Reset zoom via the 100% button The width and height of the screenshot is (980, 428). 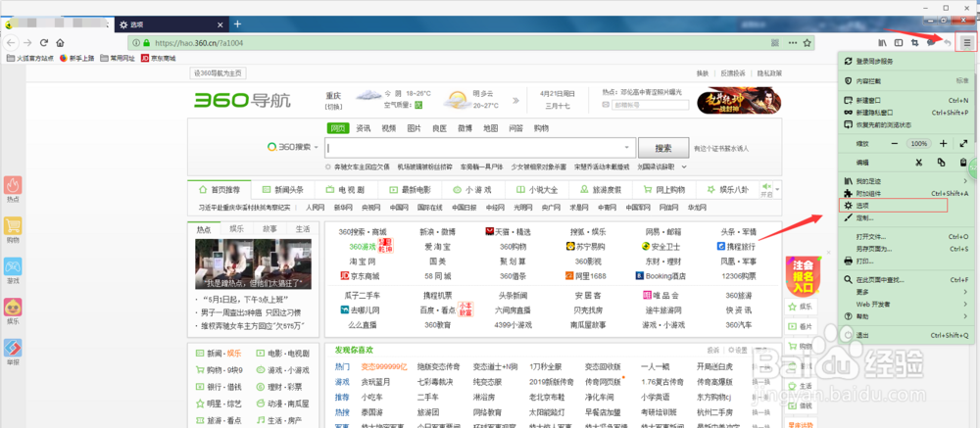pos(919,144)
